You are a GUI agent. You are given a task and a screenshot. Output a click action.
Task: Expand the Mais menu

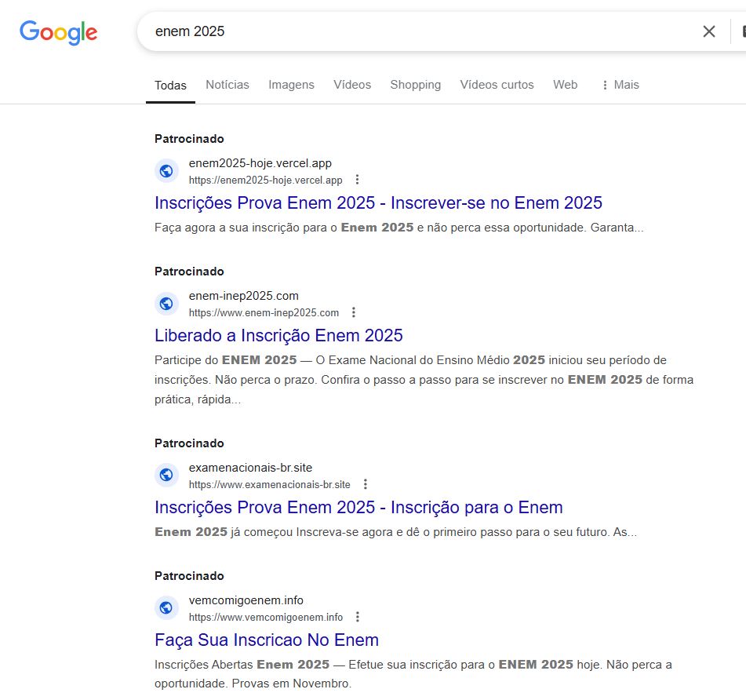[x=620, y=85]
